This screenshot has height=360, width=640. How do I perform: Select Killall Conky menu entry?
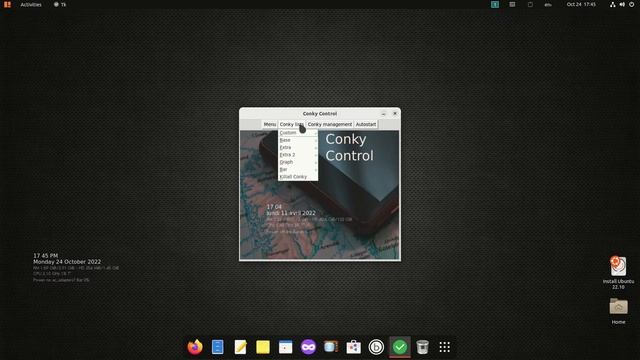(x=298, y=177)
